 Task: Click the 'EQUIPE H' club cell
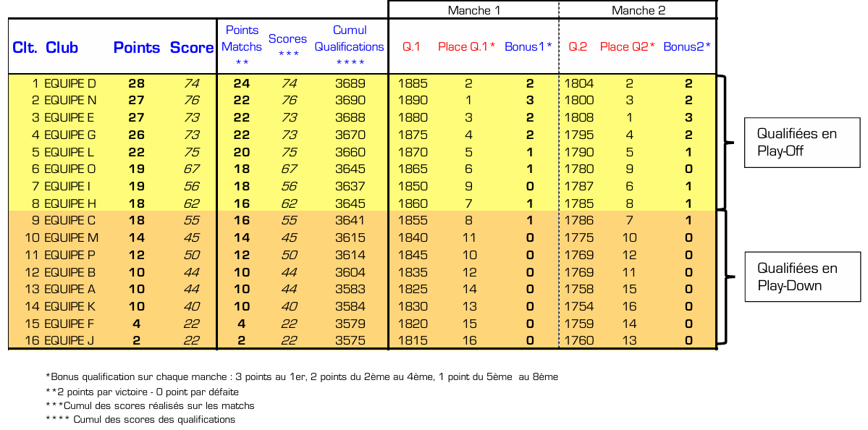pyautogui.click(x=70, y=203)
